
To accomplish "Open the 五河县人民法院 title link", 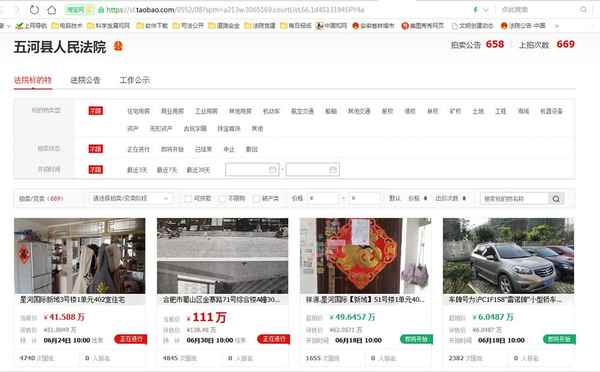I will click(60, 47).
